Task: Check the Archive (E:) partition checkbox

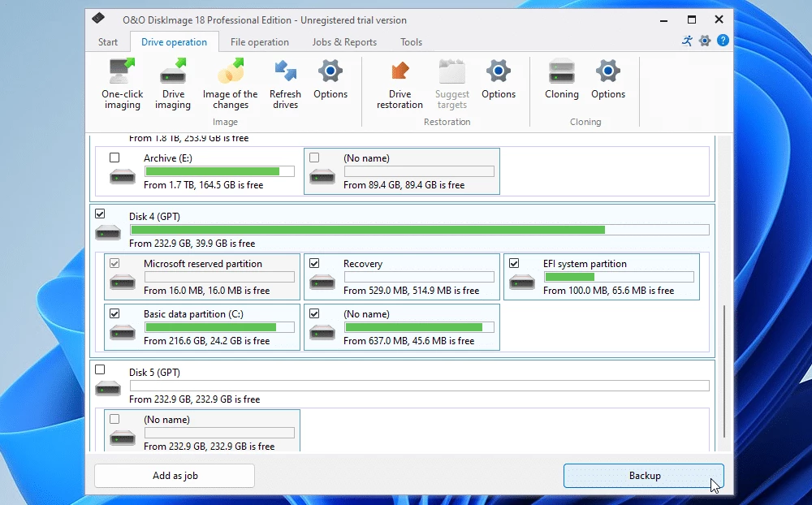Action: pos(114,158)
